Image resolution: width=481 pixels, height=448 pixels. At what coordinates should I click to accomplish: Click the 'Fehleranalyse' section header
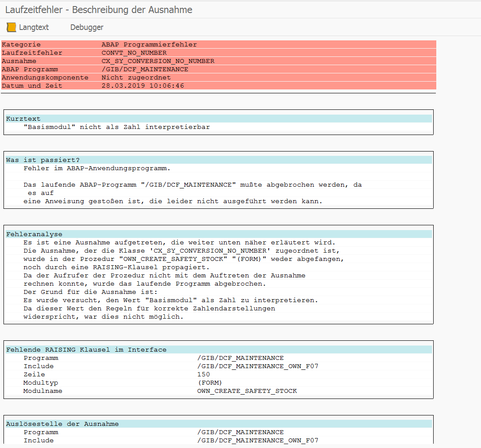(34, 234)
